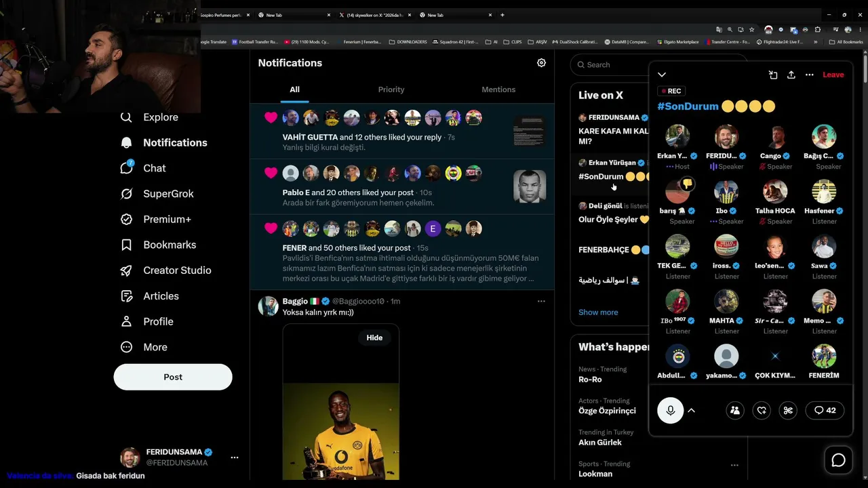Viewport: 868px width, 488px height.
Task: Go to Profile in the sidebar
Action: click(x=147, y=321)
